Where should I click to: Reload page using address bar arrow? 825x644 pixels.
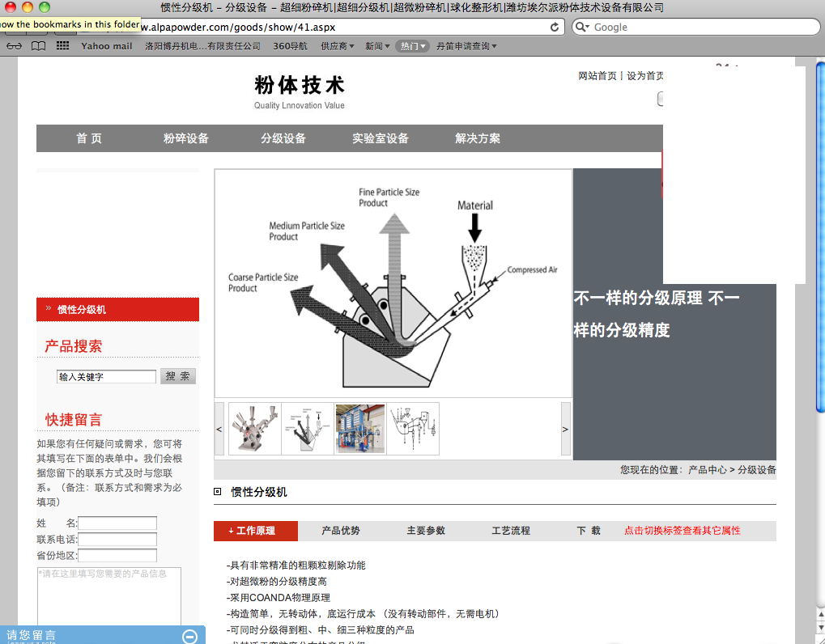pyautogui.click(x=555, y=27)
